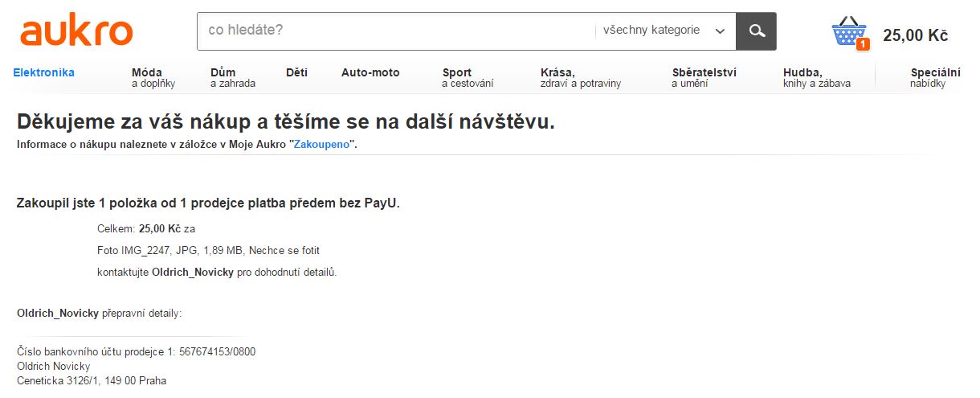The height and width of the screenshot is (398, 980).
Task: Click item title Foto IMG_2247 line
Action: 208,250
